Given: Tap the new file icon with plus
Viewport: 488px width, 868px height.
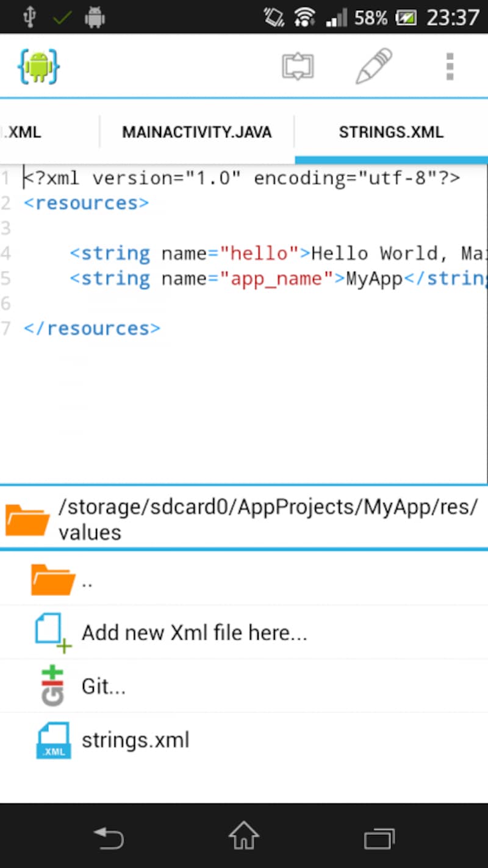Looking at the screenshot, I should pos(52,633).
